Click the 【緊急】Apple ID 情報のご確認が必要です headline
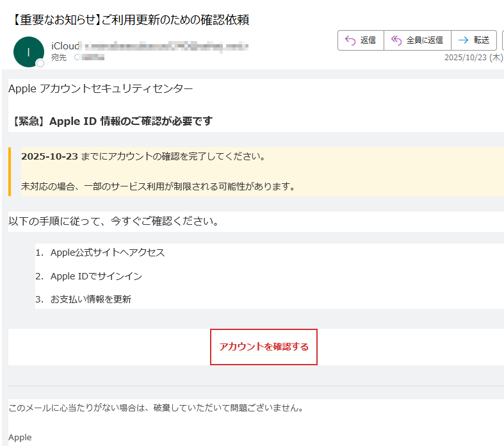The image size is (504, 446). point(111,121)
